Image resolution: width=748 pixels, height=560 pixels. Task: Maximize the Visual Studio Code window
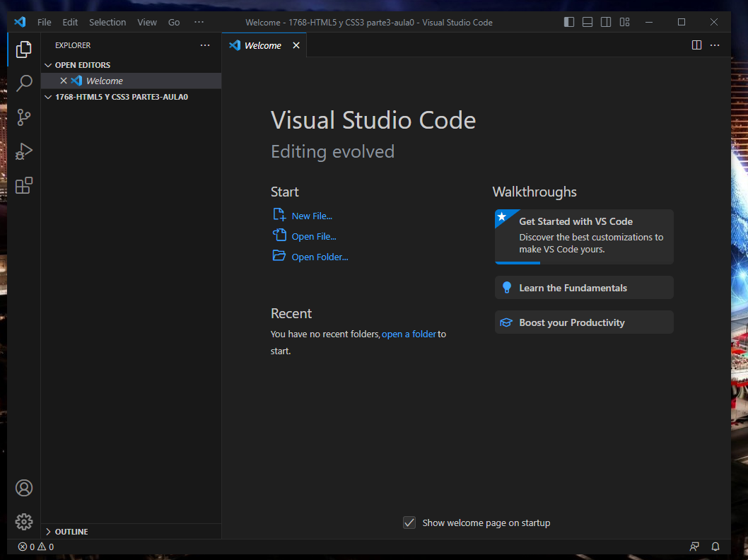(x=682, y=22)
